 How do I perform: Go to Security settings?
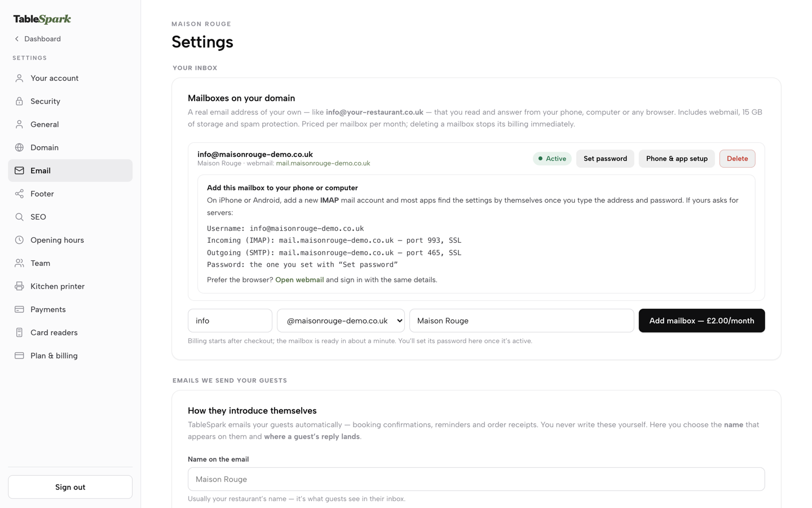tap(70, 101)
